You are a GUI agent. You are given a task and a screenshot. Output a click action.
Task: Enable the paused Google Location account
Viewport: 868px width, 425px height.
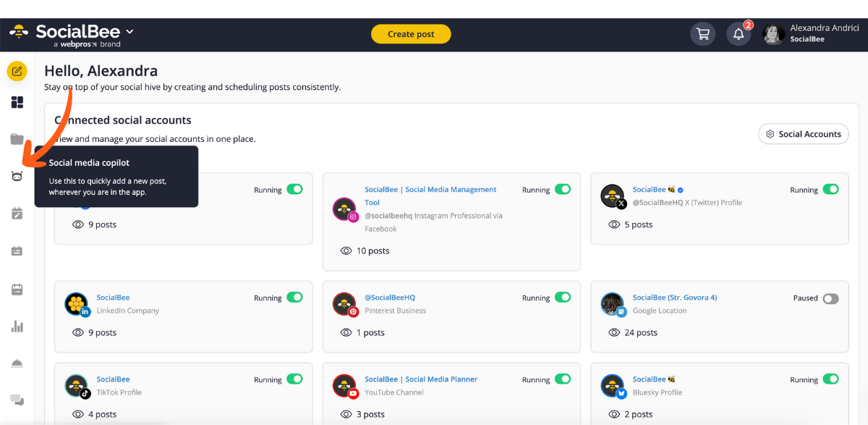tap(830, 298)
